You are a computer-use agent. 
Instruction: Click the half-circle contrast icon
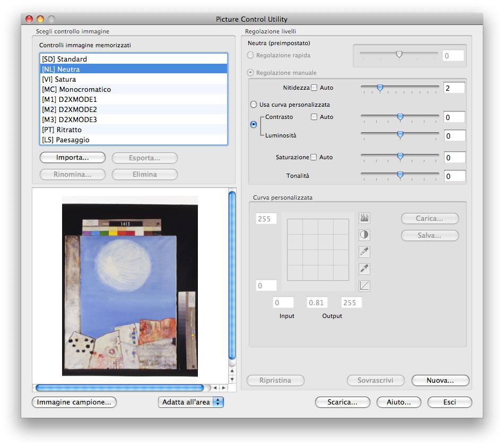pos(364,235)
